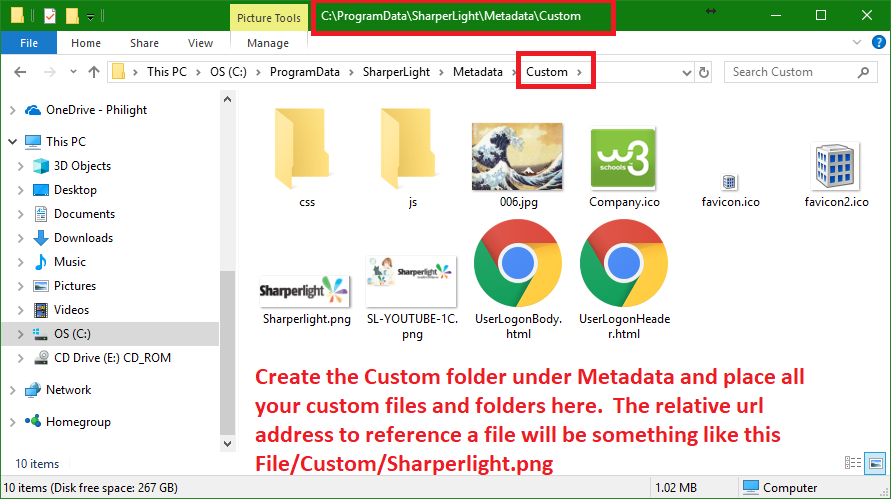This screenshot has width=891, height=499.
Task: Open the Manage ribbon tab
Action: [x=268, y=43]
